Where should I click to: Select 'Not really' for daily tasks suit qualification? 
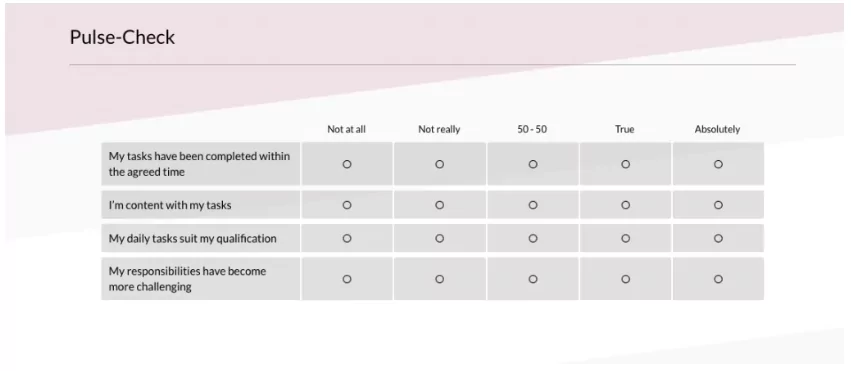440,238
